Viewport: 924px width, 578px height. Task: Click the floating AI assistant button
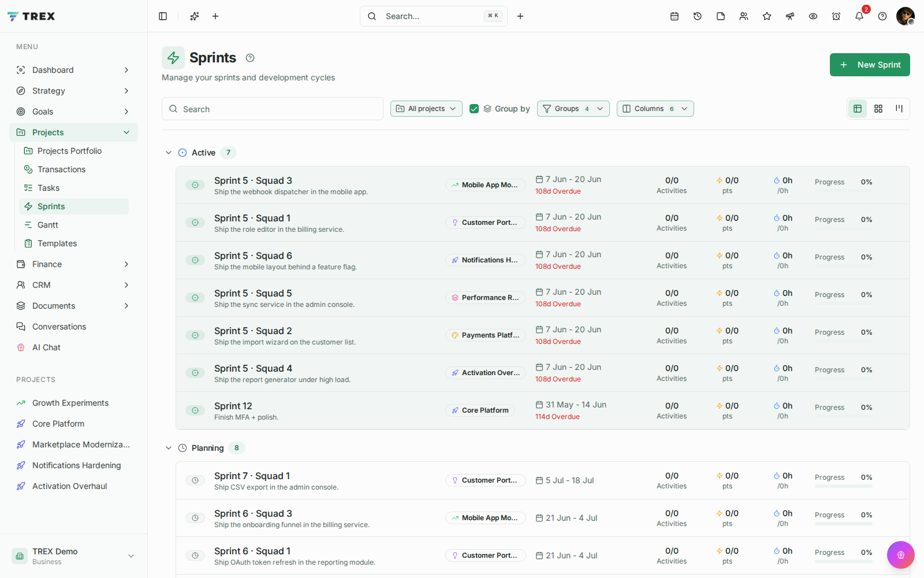pos(901,555)
